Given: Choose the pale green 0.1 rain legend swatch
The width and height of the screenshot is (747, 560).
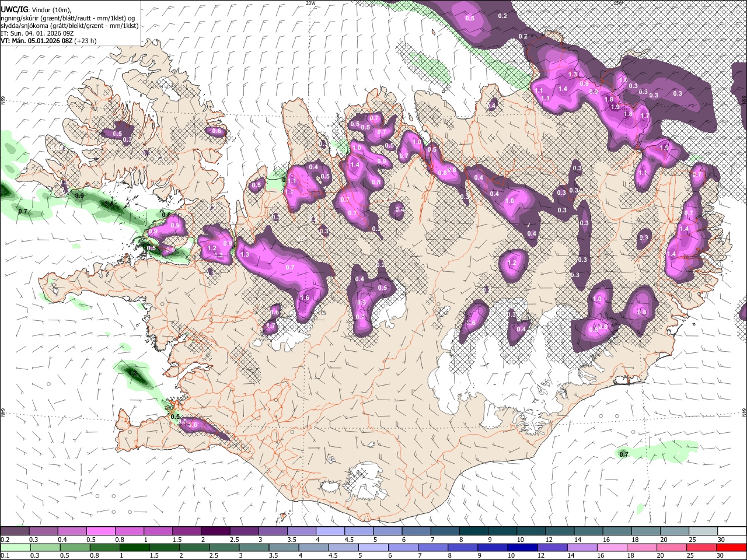Looking at the screenshot, I should [15, 547].
